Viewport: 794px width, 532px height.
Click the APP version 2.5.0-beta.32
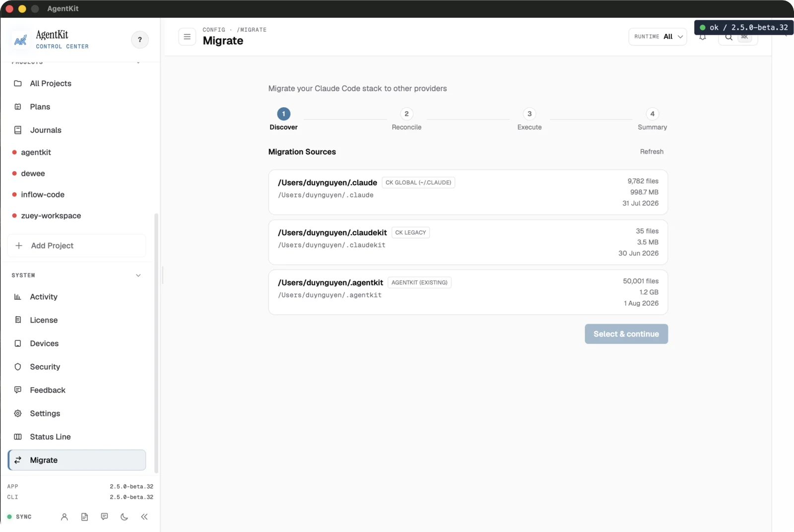(132, 487)
